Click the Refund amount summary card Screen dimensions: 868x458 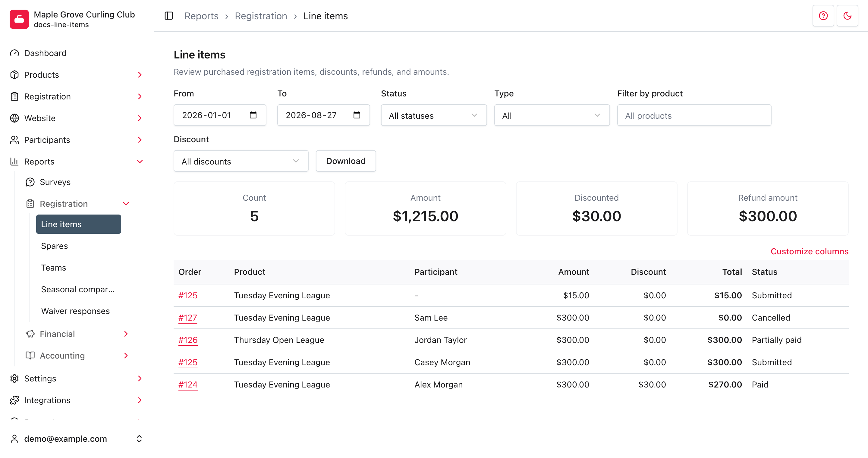click(768, 209)
